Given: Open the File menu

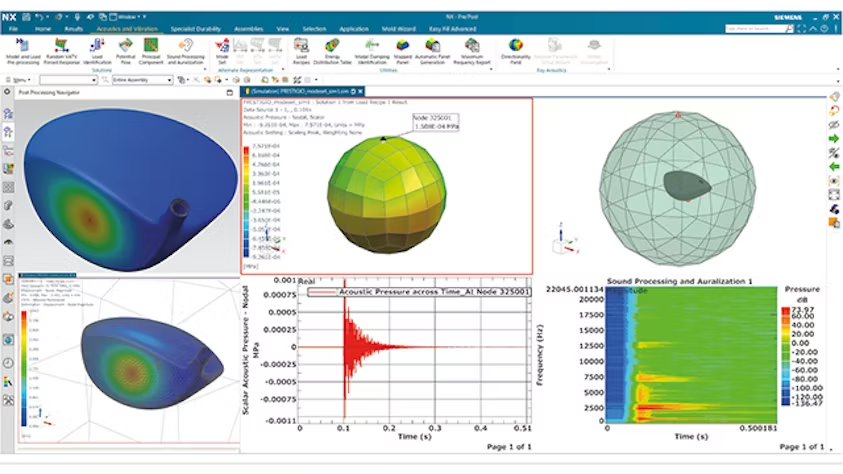Looking at the screenshot, I should (x=15, y=30).
